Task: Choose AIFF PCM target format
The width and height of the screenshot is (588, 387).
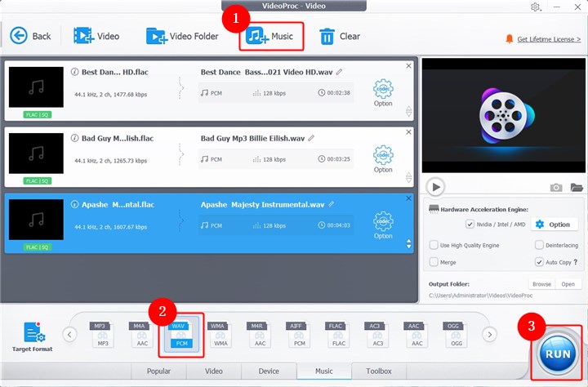Action: tap(299, 334)
